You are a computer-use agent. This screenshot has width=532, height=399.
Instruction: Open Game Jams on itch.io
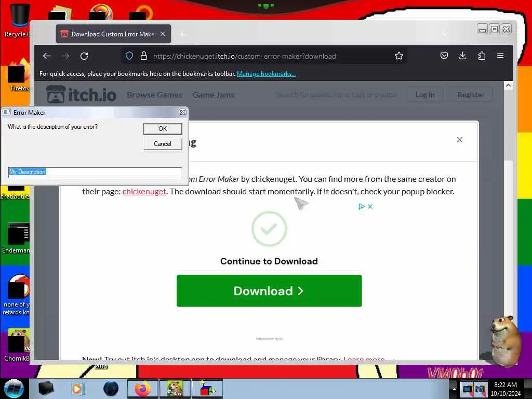coord(214,95)
